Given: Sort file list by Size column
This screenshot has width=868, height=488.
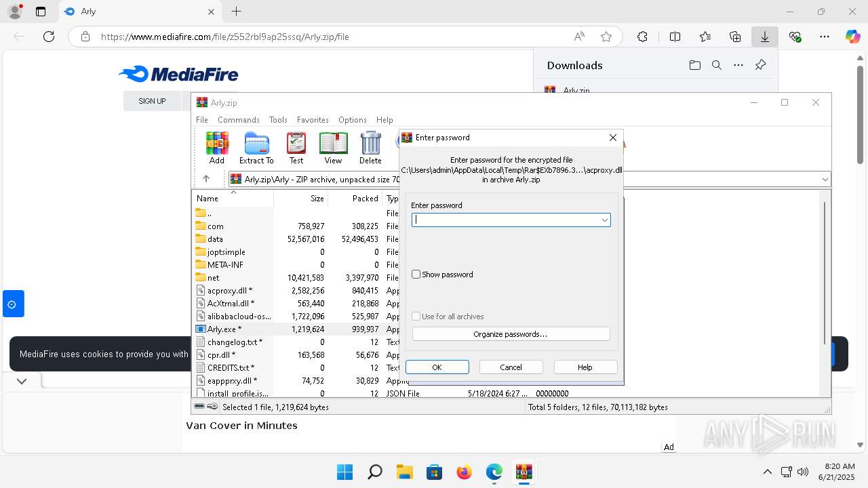Looking at the screenshot, I should (x=301, y=199).
